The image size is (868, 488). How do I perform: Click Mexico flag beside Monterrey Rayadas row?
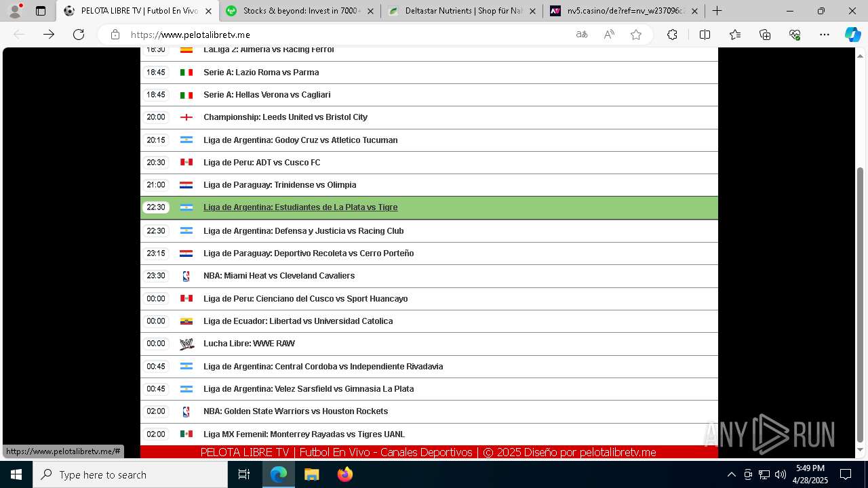[x=186, y=434]
